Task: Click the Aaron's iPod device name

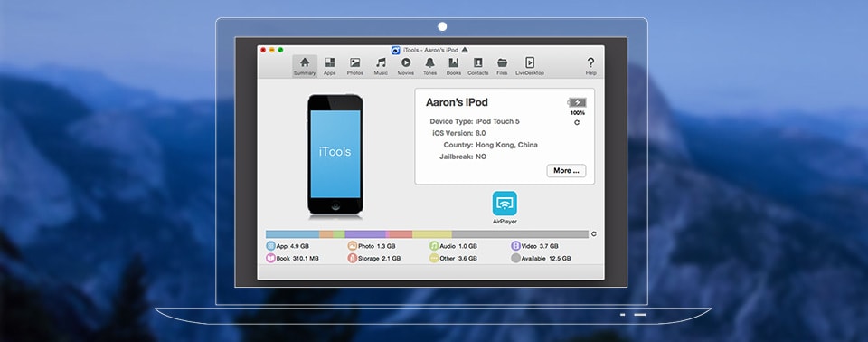Action: [457, 102]
